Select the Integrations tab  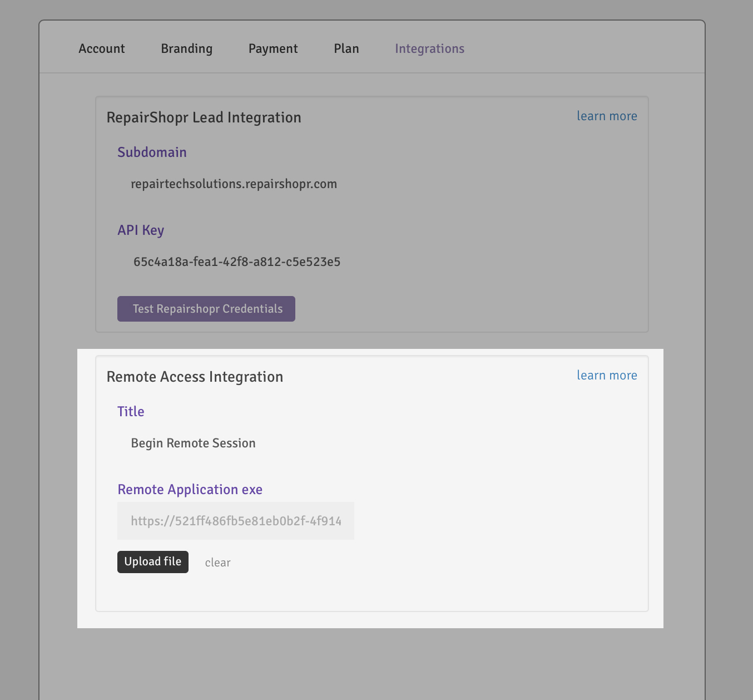(x=429, y=48)
